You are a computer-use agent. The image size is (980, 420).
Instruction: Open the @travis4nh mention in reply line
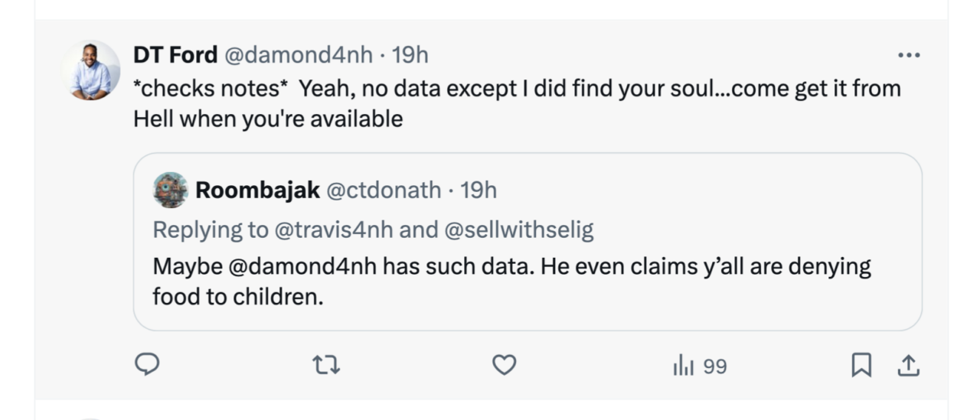click(334, 230)
